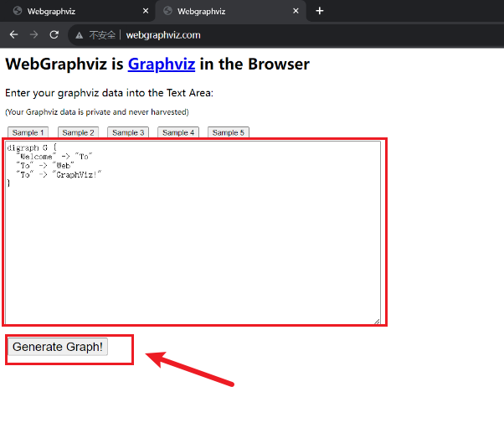The height and width of the screenshot is (428, 504).
Task: Click inside the graphviz text area
Action: (193, 233)
